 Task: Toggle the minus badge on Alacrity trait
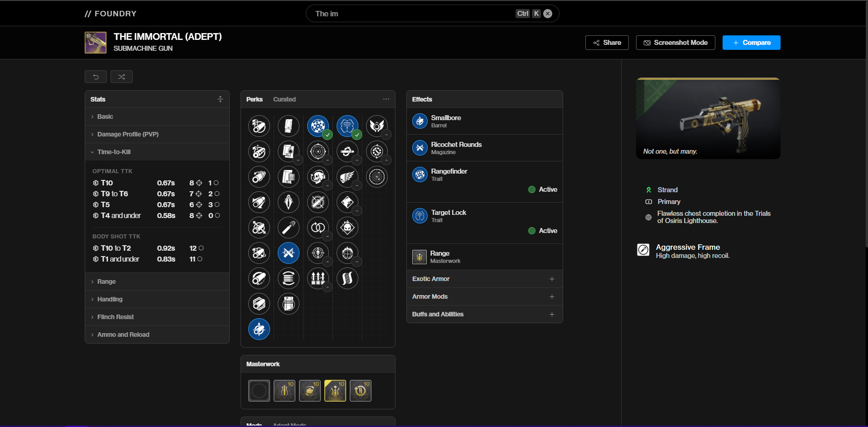pos(386,135)
